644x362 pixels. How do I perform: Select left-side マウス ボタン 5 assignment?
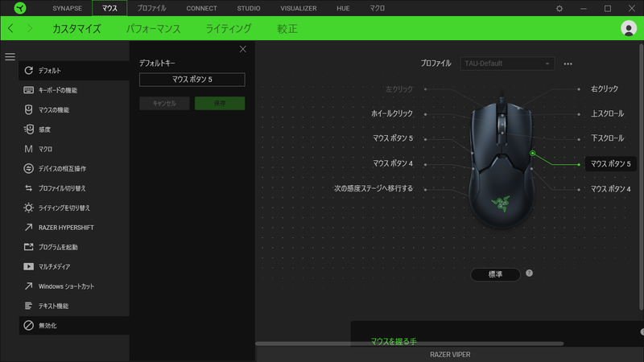pyautogui.click(x=393, y=138)
